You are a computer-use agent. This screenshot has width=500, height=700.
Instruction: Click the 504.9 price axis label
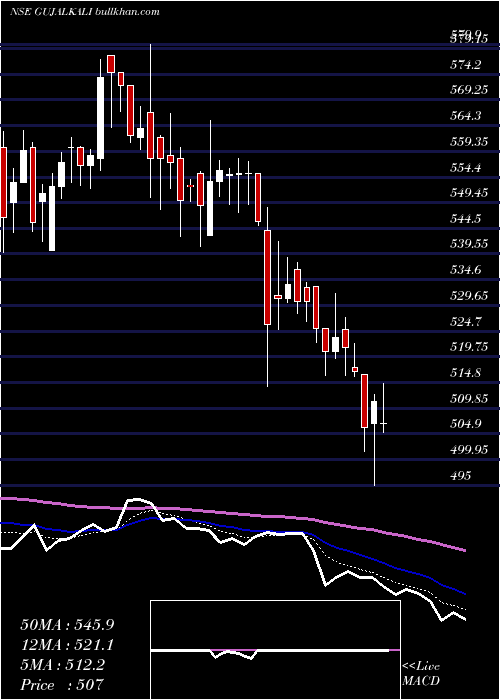(x=468, y=423)
